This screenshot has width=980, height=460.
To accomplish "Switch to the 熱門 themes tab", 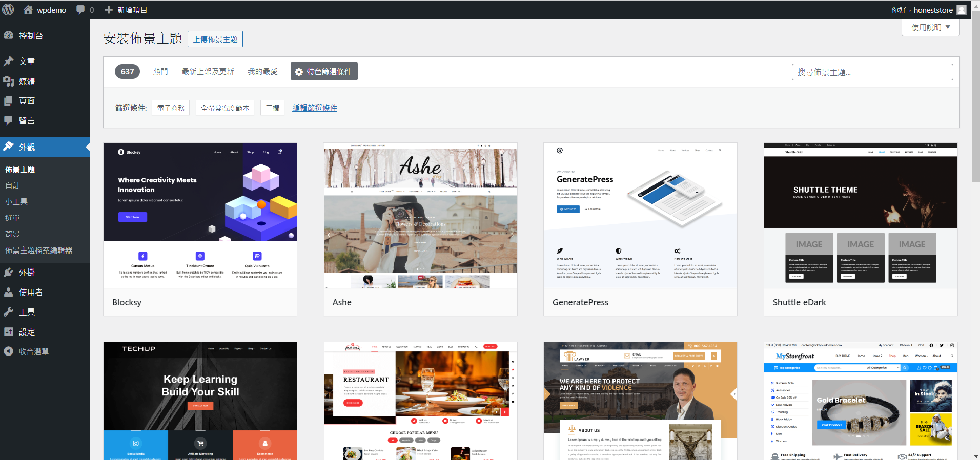I will point(160,72).
